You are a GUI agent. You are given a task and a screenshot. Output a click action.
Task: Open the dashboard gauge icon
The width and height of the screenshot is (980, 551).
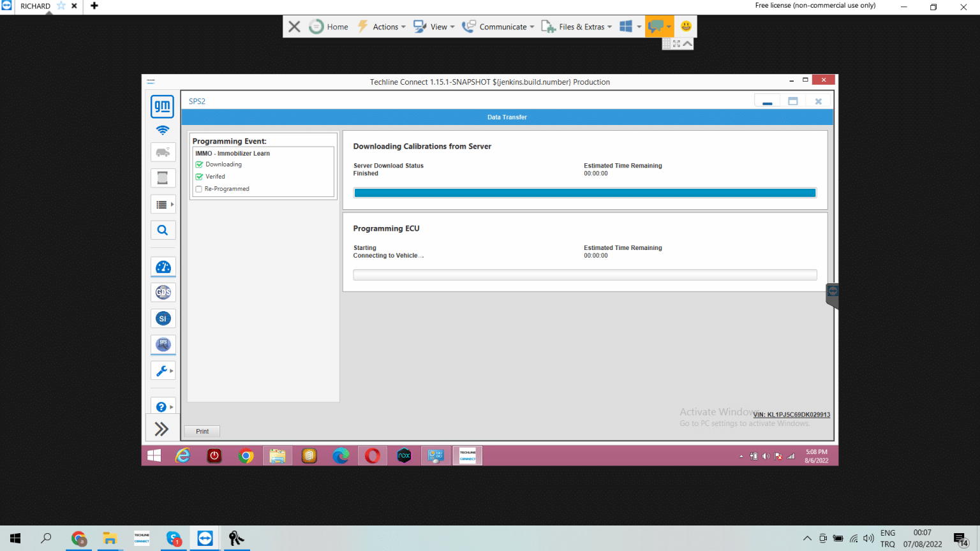163,267
